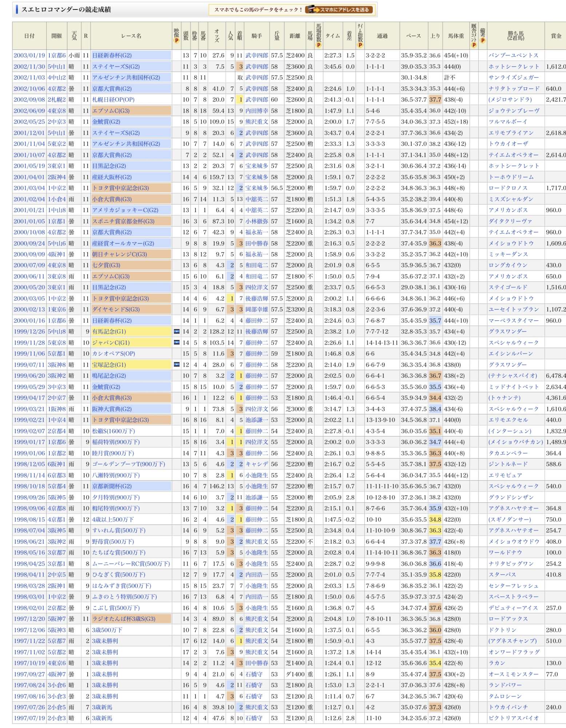Click the P icon under 備考 header
Viewport: 566px width, 728px height.
pos(483,40)
